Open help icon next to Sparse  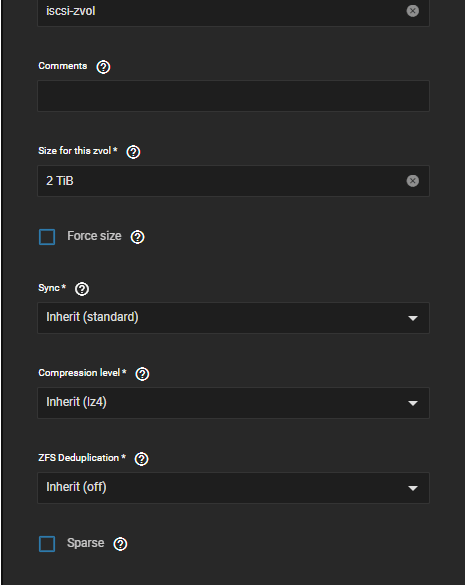120,544
